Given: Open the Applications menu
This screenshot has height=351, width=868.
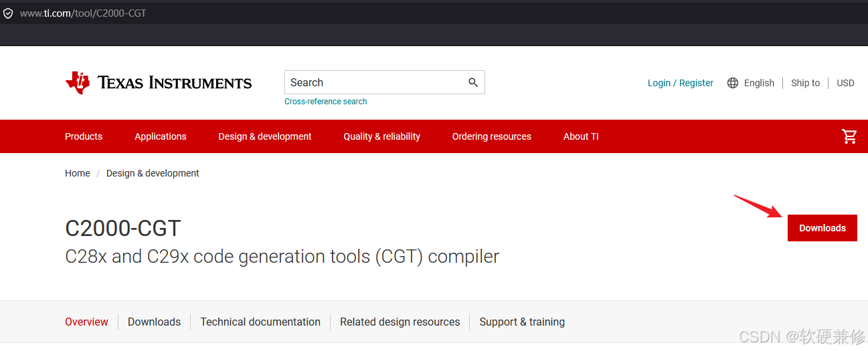Looking at the screenshot, I should tap(161, 136).
